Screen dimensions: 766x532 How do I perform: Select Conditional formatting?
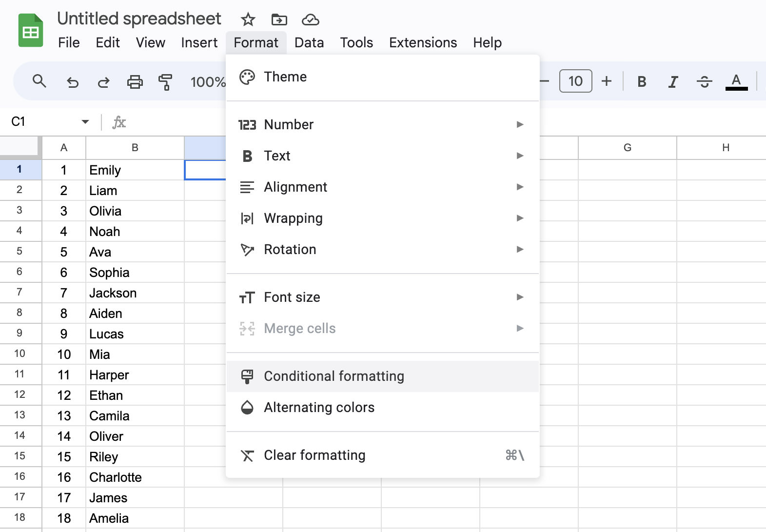tap(383, 376)
